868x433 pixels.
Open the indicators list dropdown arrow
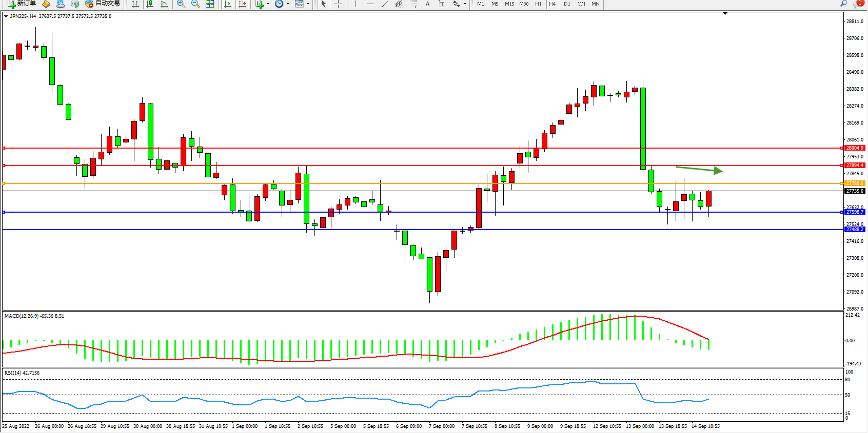(x=268, y=4)
